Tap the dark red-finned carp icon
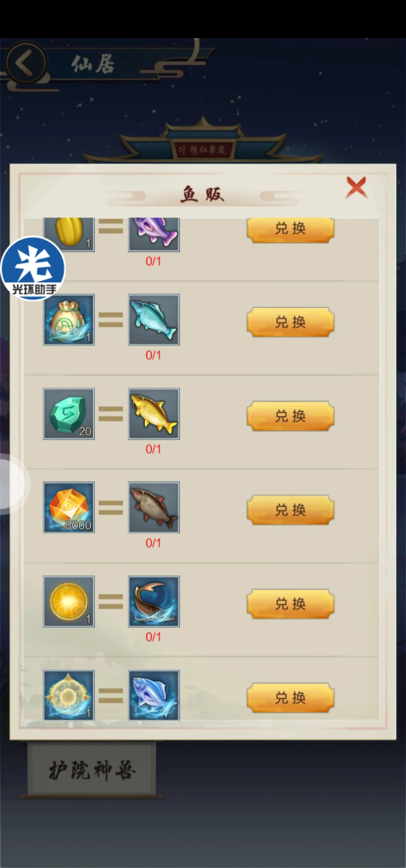 (x=154, y=507)
